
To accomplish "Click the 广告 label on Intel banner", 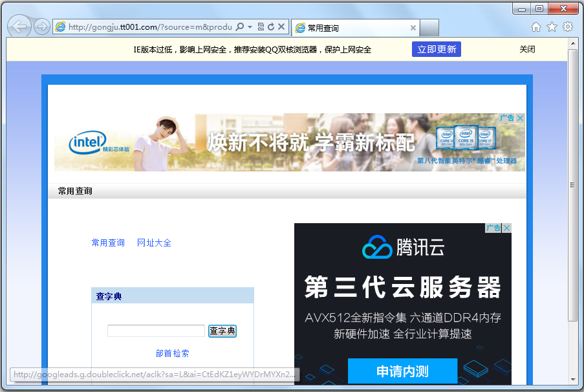I will pos(507,118).
